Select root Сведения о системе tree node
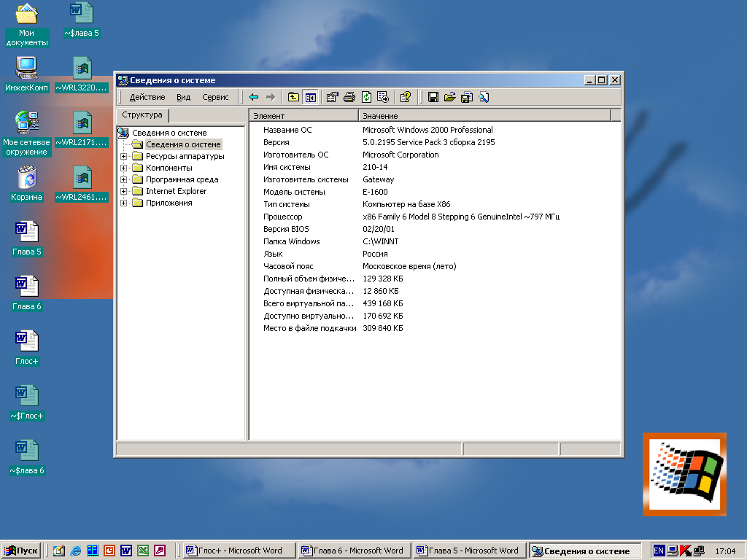This screenshot has height=560, width=747. 169,133
